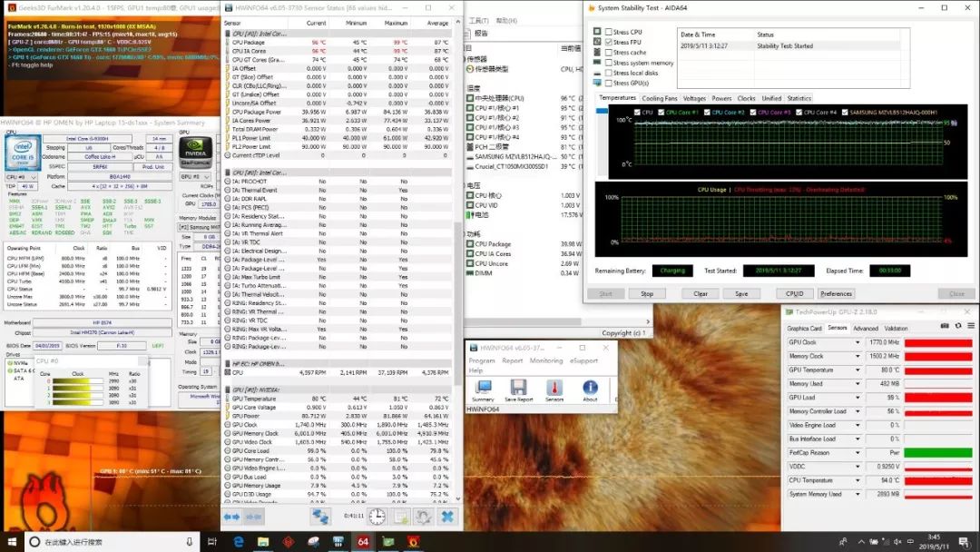
Task: Open Sensors via the thermometer icon
Action: click(554, 388)
